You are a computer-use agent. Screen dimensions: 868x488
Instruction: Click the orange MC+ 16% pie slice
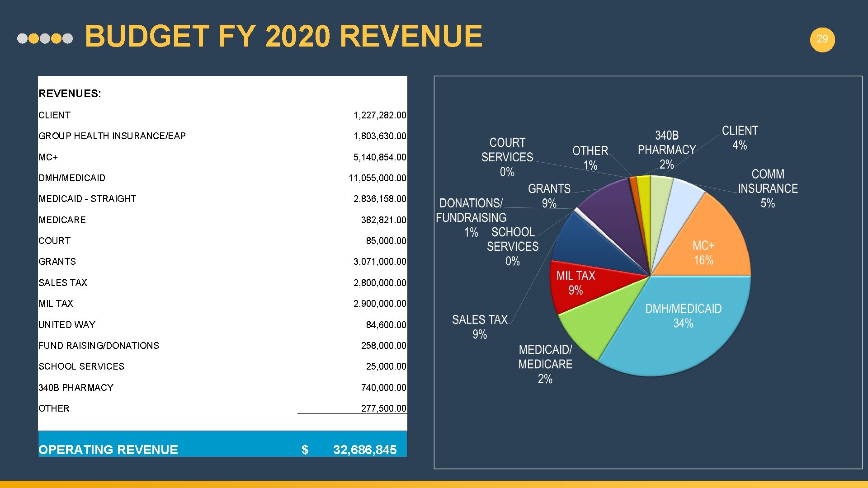point(705,244)
